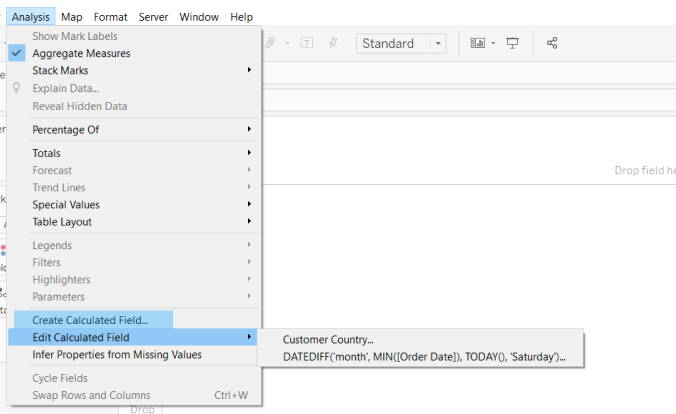Viewport: 676px width, 414px height.
Task: Open the Format menu
Action: pos(110,17)
